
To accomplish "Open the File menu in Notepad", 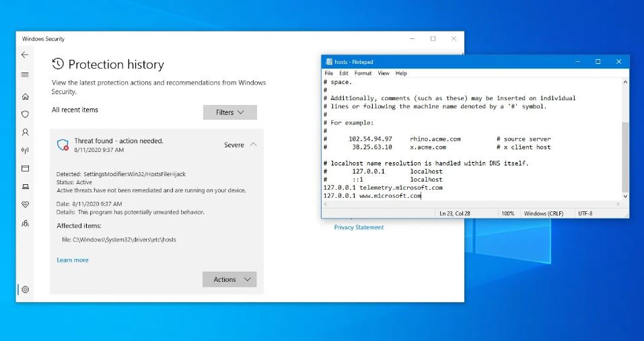I will pyautogui.click(x=329, y=73).
